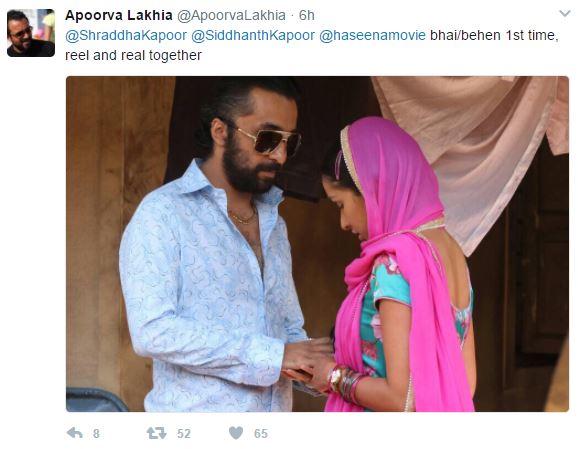This screenshot has height=449, width=578.
Task: Click the retweet icon
Action: (x=157, y=433)
